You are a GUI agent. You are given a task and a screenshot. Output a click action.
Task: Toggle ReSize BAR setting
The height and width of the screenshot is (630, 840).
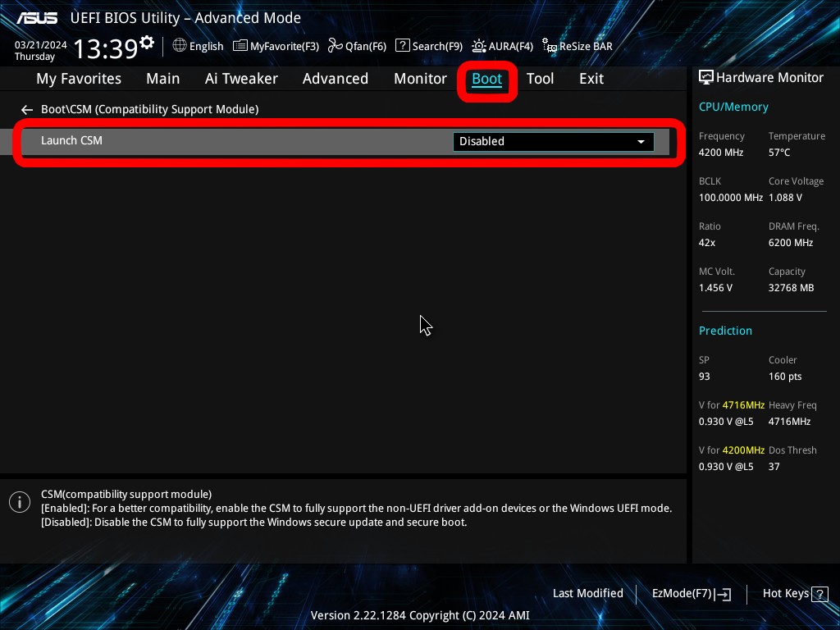586,47
